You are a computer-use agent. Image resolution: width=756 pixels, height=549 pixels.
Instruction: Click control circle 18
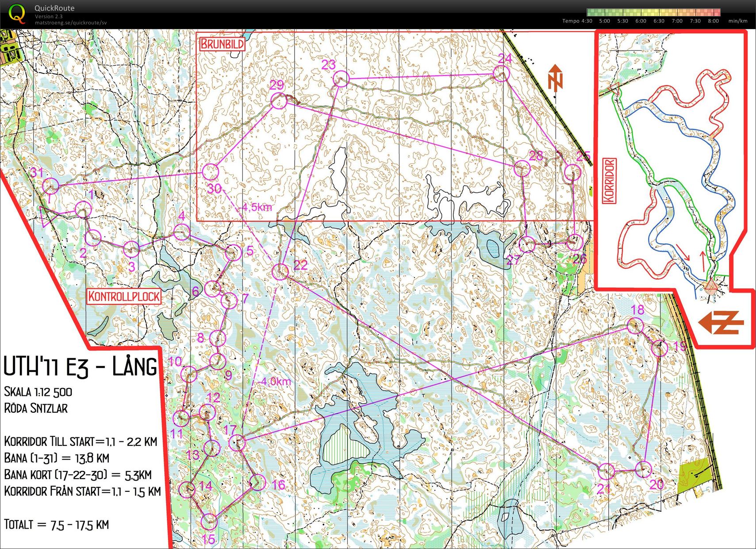(635, 326)
